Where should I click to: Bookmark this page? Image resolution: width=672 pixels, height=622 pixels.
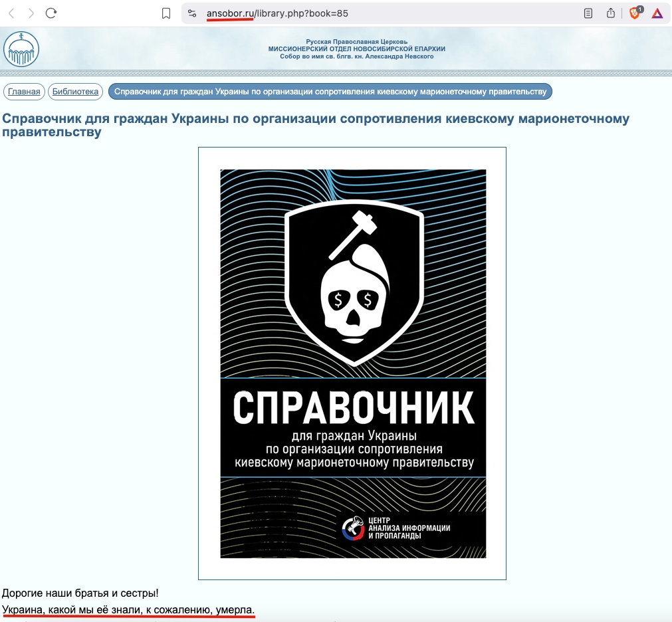[166, 13]
